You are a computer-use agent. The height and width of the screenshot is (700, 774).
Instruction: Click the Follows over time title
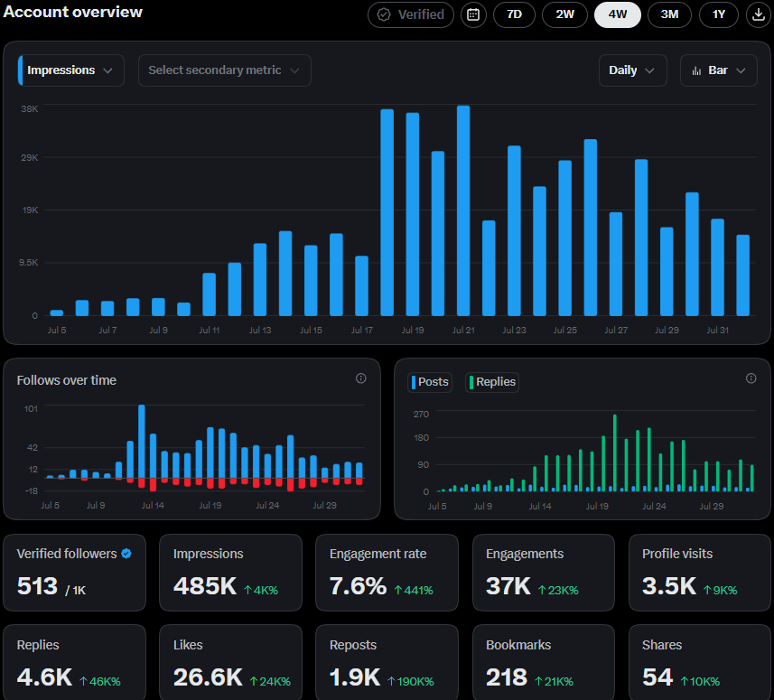coord(67,380)
